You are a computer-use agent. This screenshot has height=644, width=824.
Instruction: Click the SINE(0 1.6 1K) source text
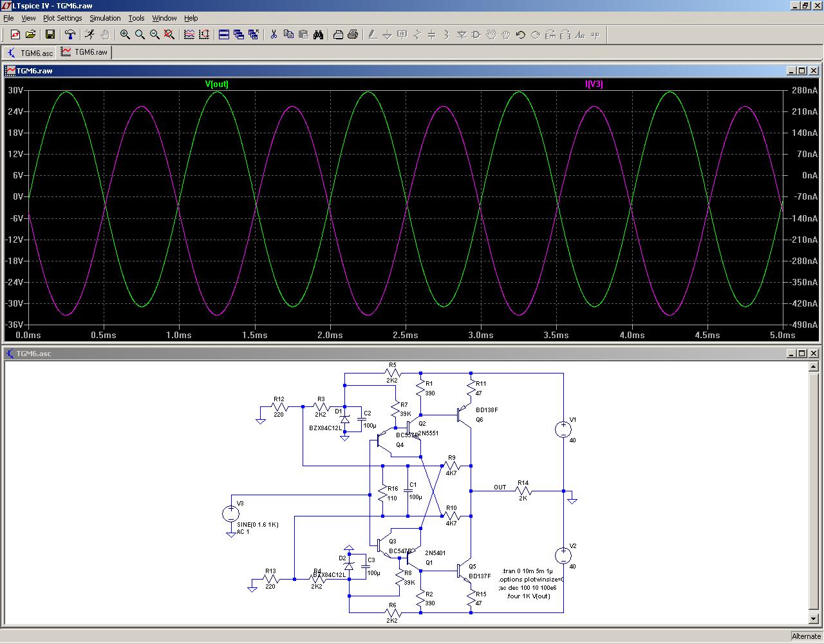pos(257,525)
